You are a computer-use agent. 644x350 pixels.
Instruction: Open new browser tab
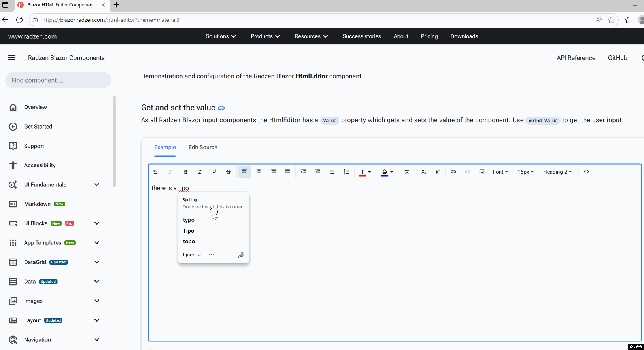coord(116,5)
